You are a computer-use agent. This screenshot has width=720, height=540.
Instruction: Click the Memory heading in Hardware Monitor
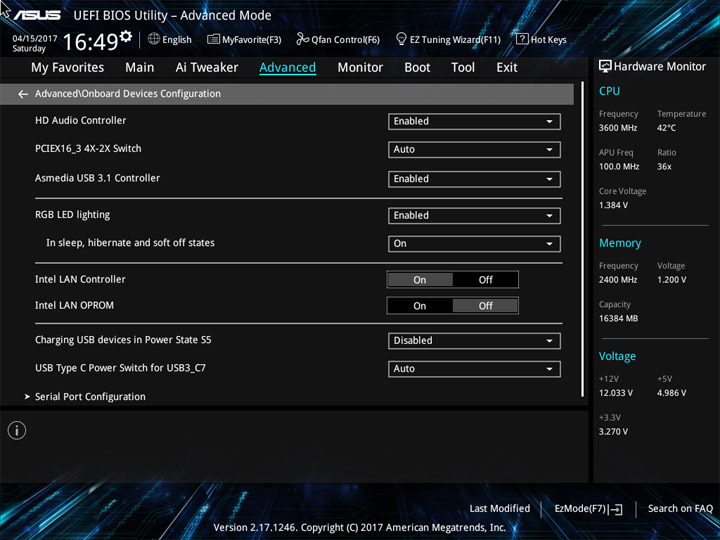coord(620,243)
